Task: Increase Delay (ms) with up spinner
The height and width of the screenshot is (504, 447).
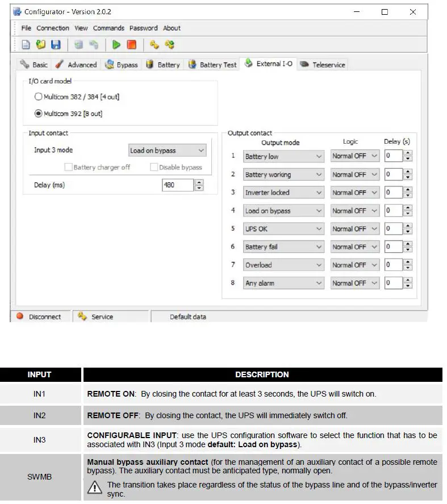Action: click(x=199, y=182)
